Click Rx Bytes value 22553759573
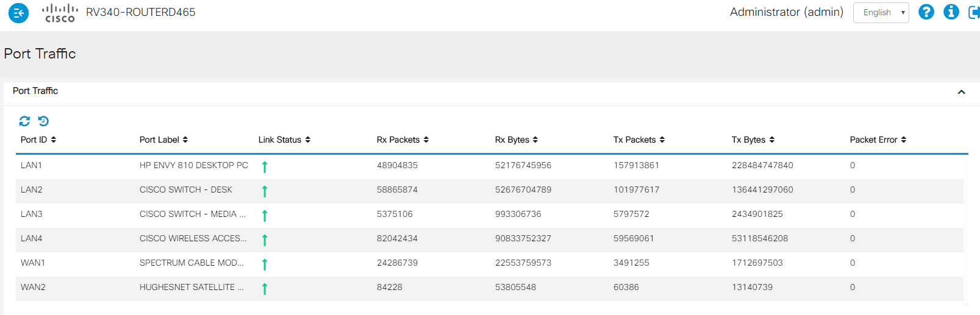This screenshot has width=980, height=315. [523, 263]
